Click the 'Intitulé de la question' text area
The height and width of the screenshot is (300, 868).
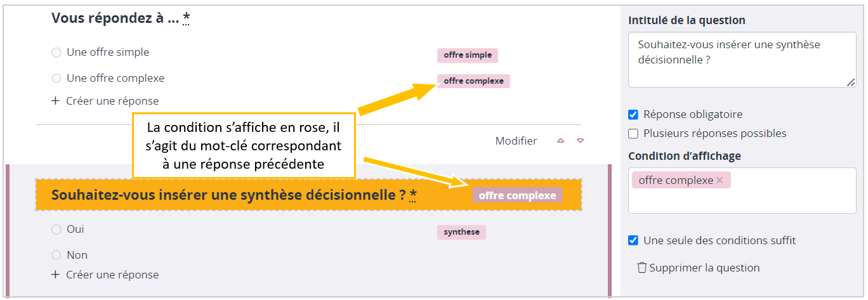click(742, 60)
